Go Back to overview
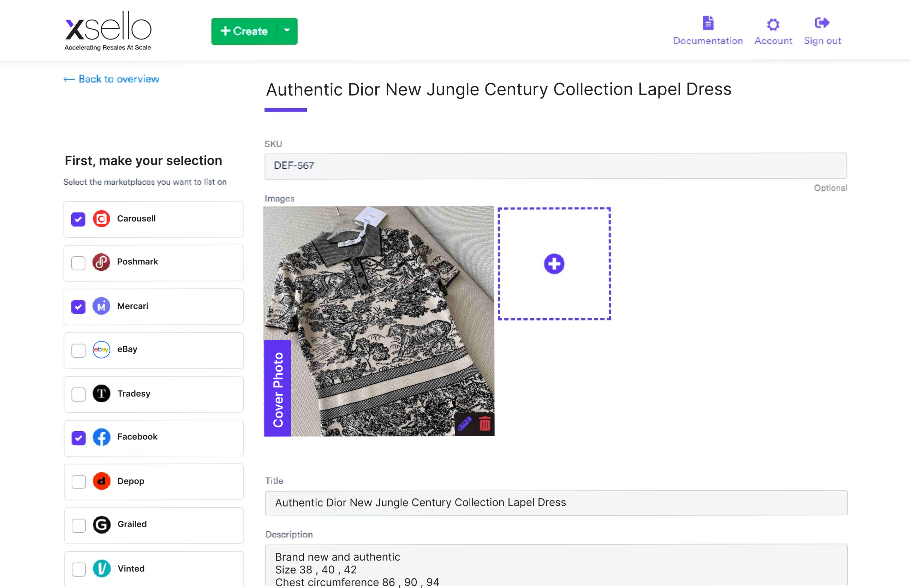The height and width of the screenshot is (588, 911). coord(111,79)
